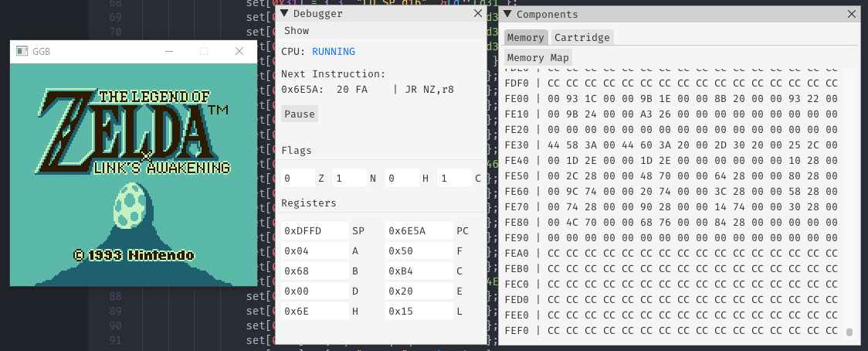Image resolution: width=868 pixels, height=351 pixels.
Task: Click the GGB window app icon
Action: 22,51
